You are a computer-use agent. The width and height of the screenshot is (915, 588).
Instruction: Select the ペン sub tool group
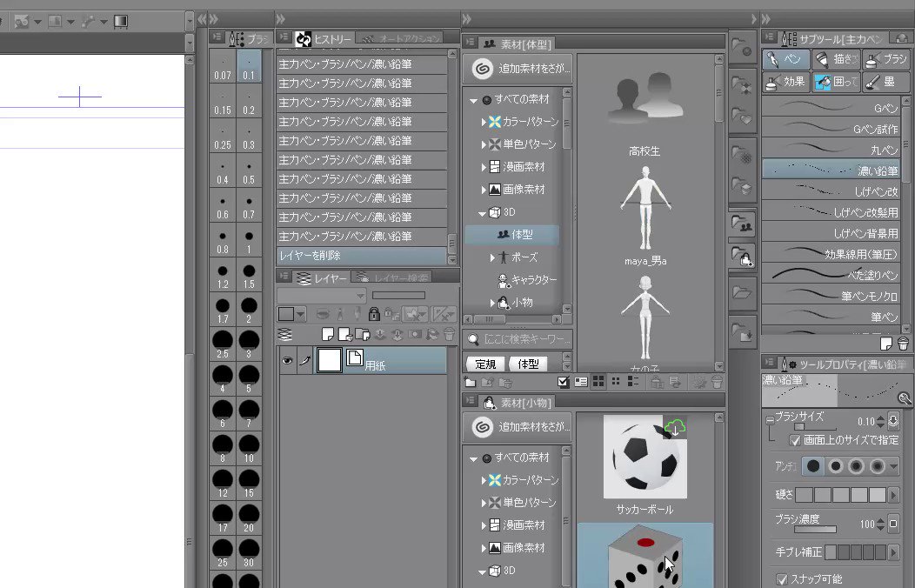tap(785, 59)
